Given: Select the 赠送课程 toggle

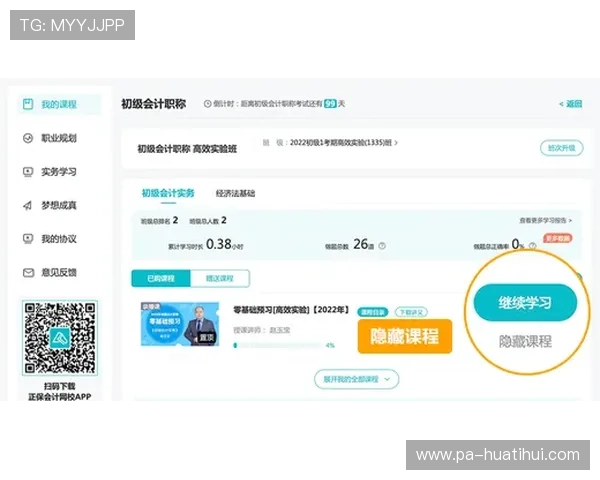Looking at the screenshot, I should (220, 278).
